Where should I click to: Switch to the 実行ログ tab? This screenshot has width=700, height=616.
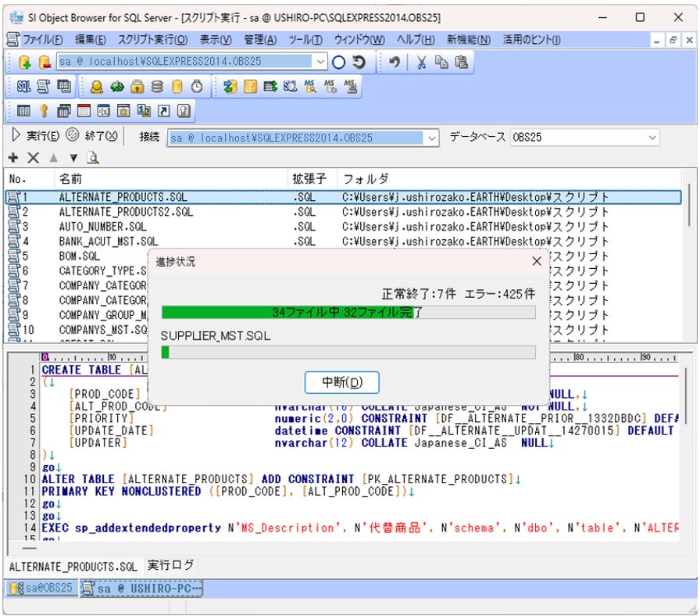click(170, 564)
